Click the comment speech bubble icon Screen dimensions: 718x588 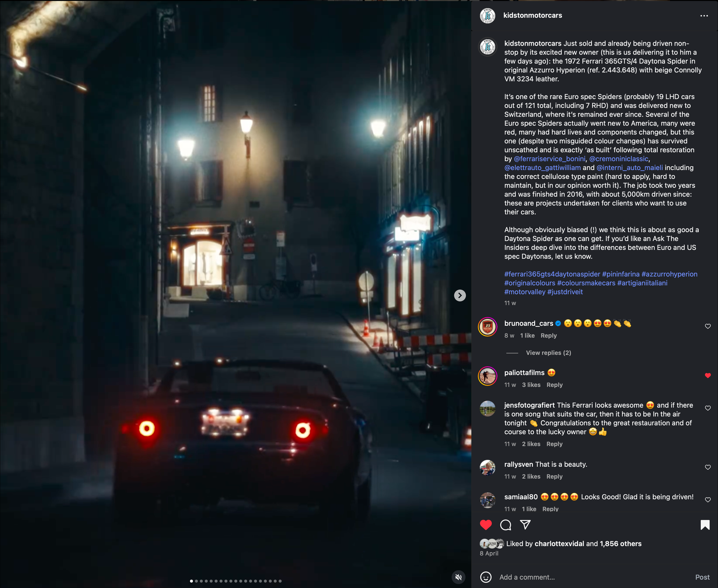pyautogui.click(x=505, y=525)
